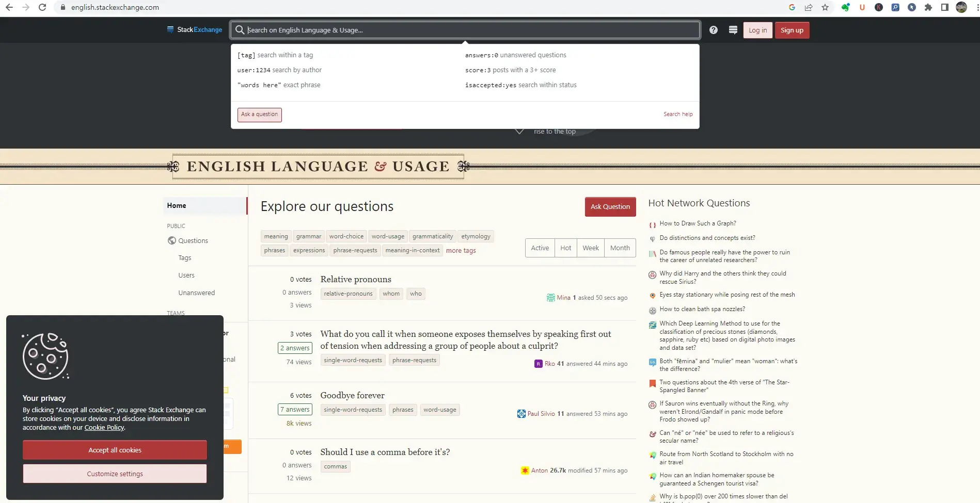980x503 pixels.
Task: Click the browser address bar URL
Action: 115,7
